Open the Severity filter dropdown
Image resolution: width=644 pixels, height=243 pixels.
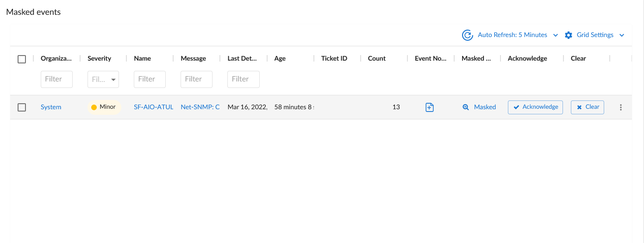point(103,80)
